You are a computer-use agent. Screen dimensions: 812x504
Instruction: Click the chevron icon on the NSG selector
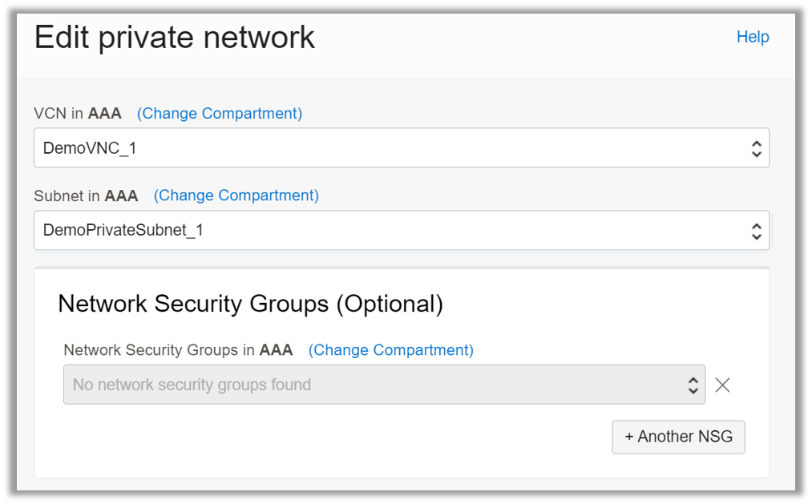(x=694, y=385)
